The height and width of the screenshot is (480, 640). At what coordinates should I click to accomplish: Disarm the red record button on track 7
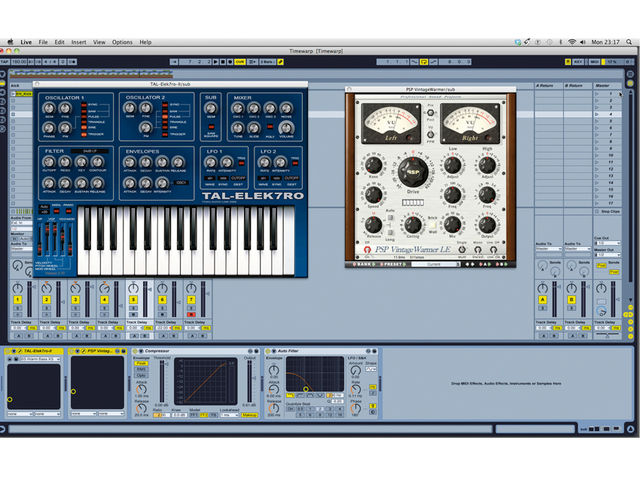coord(191,314)
